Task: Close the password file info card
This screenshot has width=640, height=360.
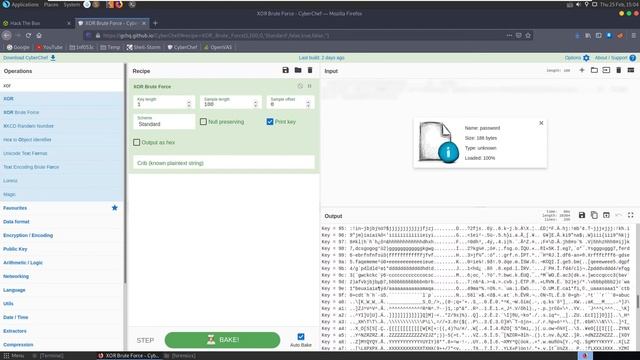Action: 541,123
